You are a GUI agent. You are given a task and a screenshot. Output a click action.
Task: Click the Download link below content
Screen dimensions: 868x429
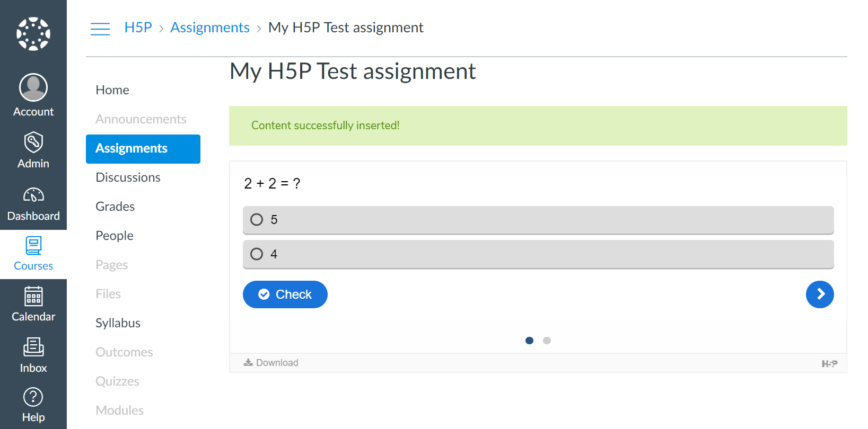271,363
